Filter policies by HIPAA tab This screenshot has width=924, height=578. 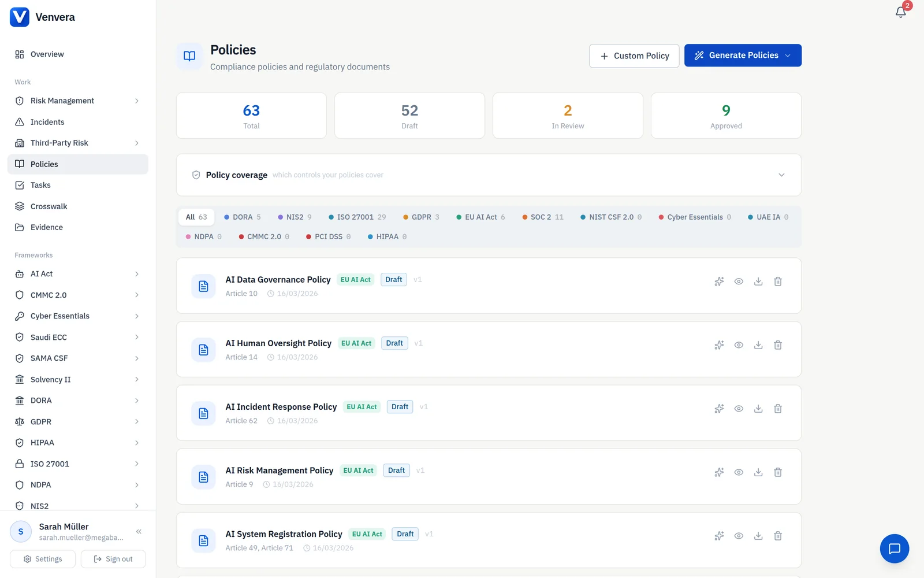coord(388,236)
